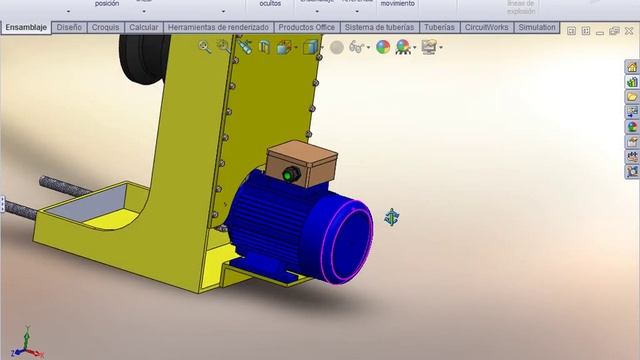This screenshot has width=640, height=360.
Task: Go to the Productos Office tab
Action: pyautogui.click(x=307, y=27)
